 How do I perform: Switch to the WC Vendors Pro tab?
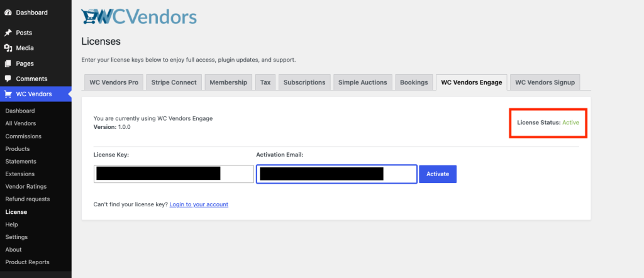[x=114, y=82]
